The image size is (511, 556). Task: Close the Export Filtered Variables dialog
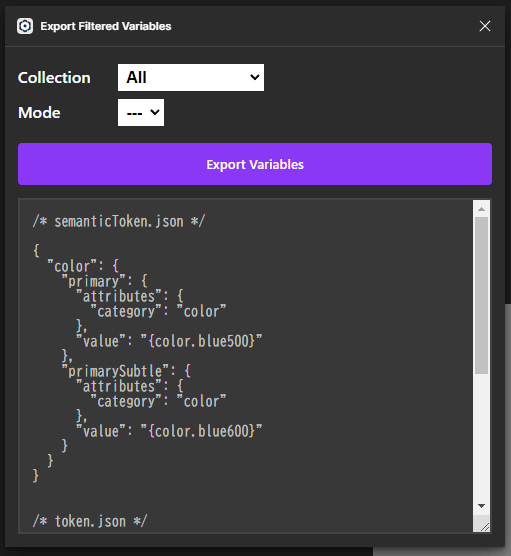[x=485, y=26]
